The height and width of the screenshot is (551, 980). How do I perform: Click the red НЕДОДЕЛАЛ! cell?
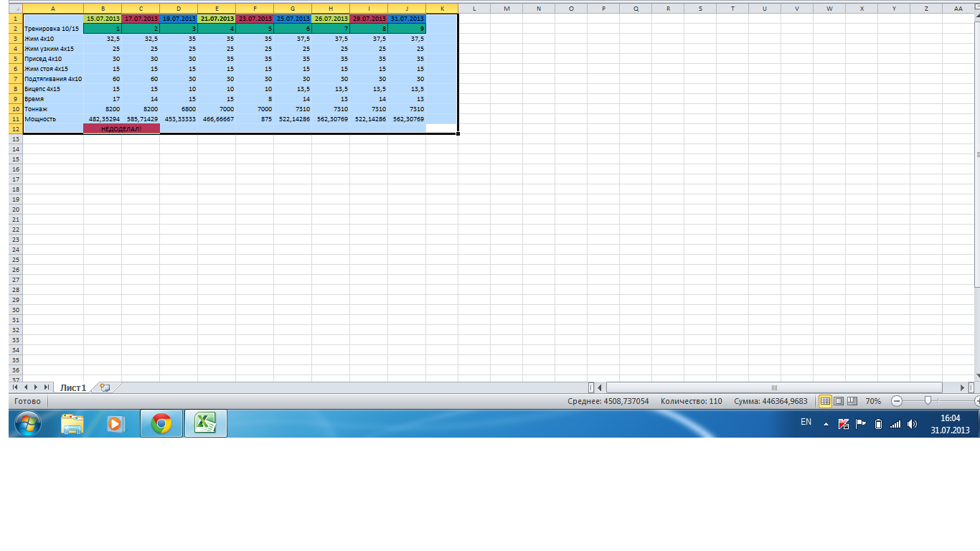click(121, 128)
